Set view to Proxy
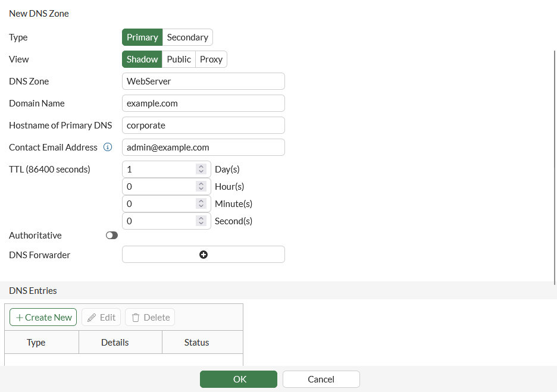The height and width of the screenshot is (392, 557). pyautogui.click(x=211, y=59)
